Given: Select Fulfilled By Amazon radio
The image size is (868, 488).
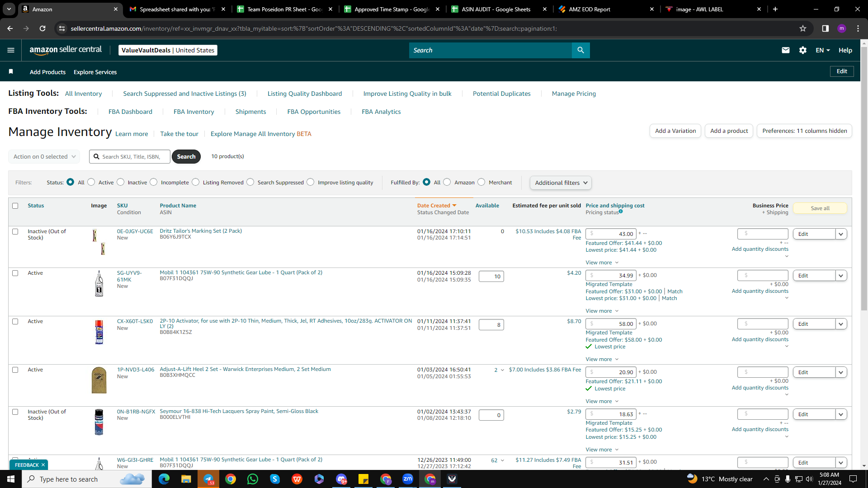Looking at the screenshot, I should (447, 182).
